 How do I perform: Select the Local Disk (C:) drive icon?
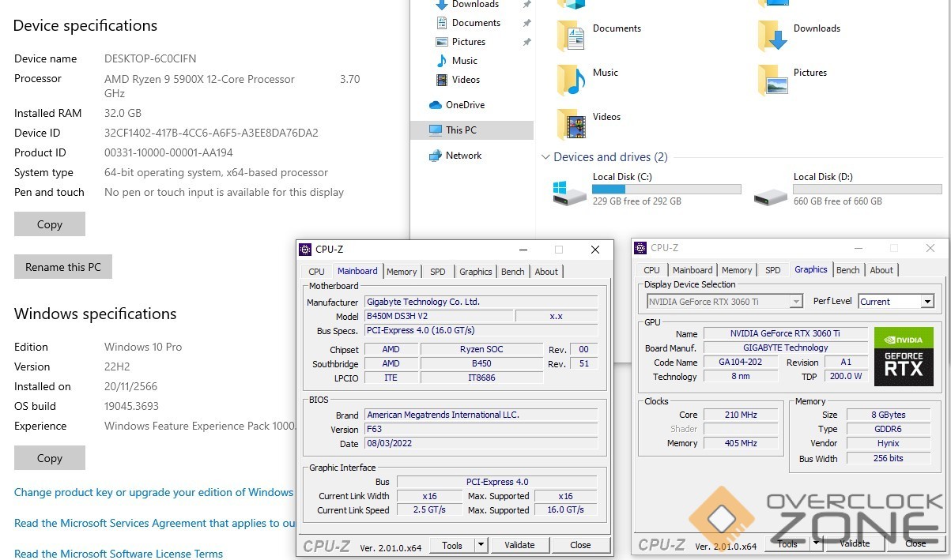click(570, 192)
